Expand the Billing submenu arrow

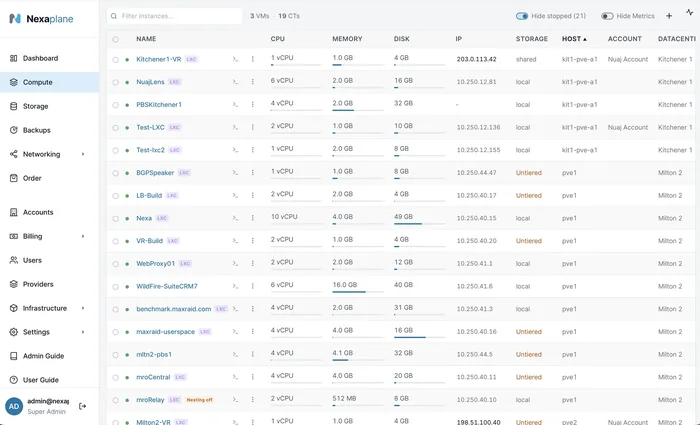pos(83,236)
